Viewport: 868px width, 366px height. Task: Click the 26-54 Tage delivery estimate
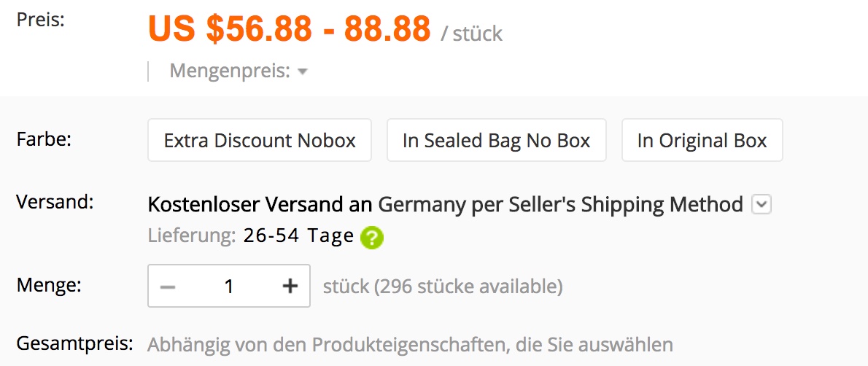pyautogui.click(x=298, y=236)
